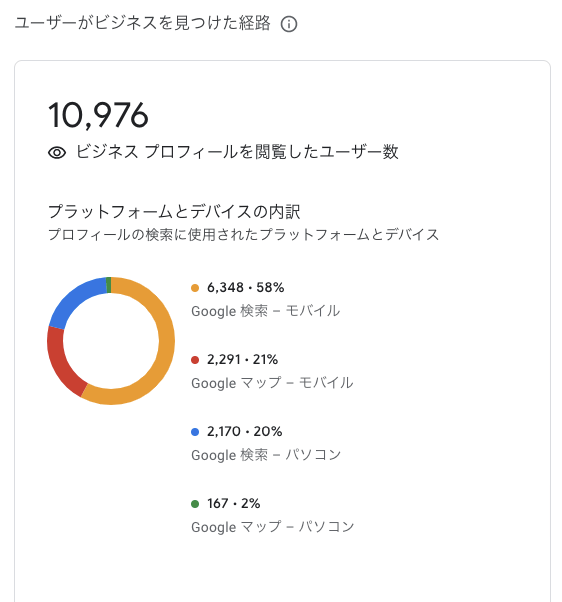Click the 2,291 · 21% value
562x602 pixels.
click(243, 359)
